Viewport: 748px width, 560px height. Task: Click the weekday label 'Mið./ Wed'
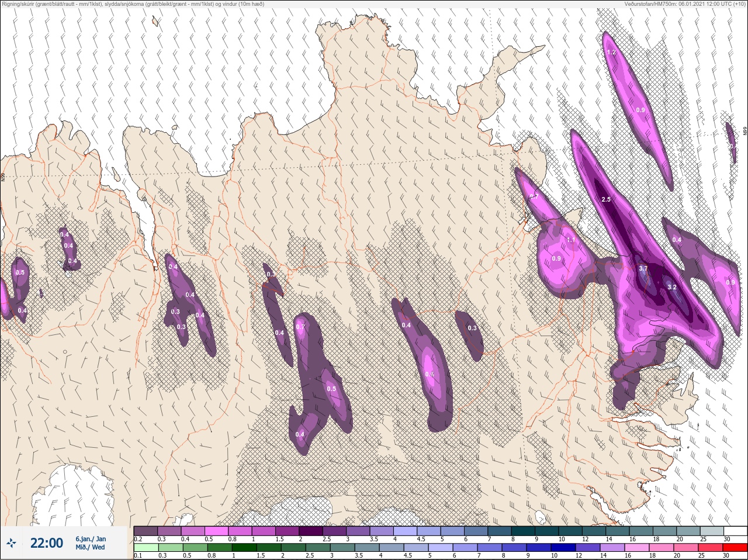point(90,547)
